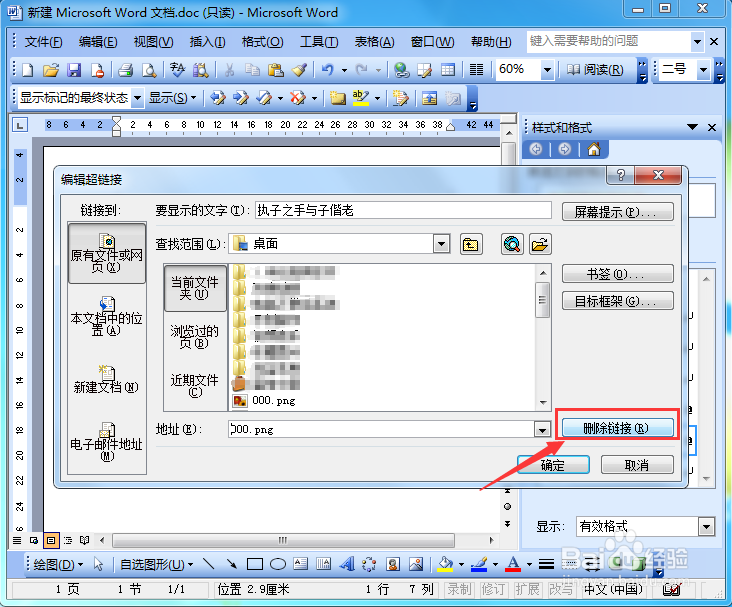Click the Browse for File folder icon
This screenshot has width=732, height=607.
click(540, 244)
